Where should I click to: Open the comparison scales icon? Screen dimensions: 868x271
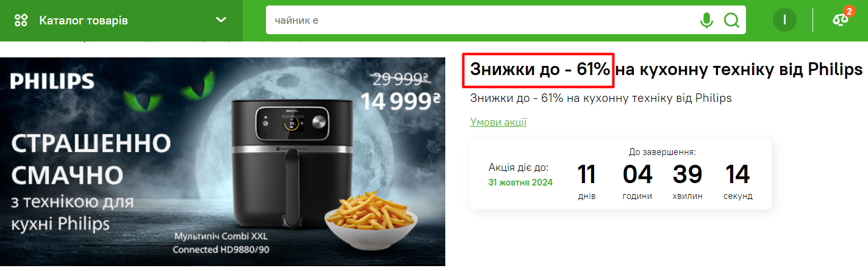point(840,20)
